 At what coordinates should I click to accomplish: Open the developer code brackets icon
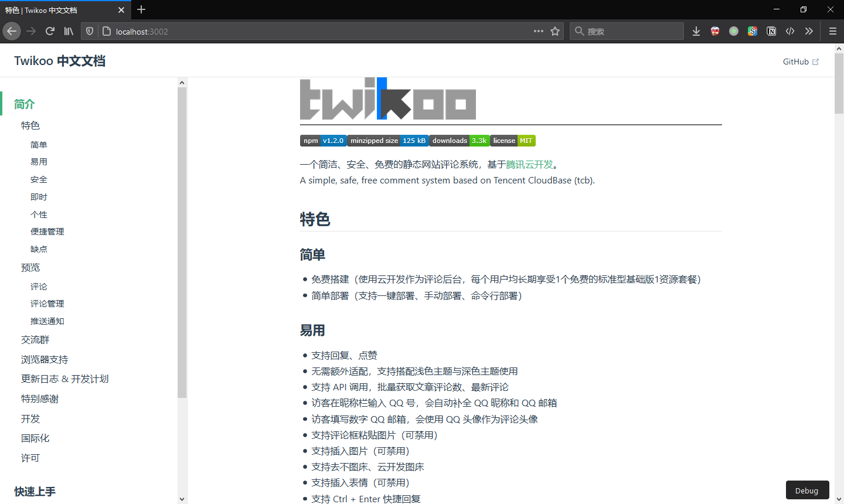790,31
